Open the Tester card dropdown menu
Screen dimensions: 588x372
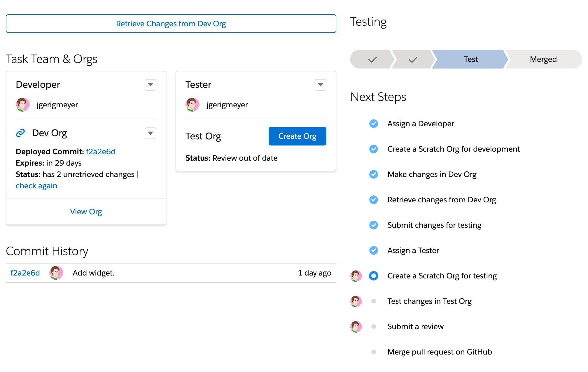click(x=320, y=85)
